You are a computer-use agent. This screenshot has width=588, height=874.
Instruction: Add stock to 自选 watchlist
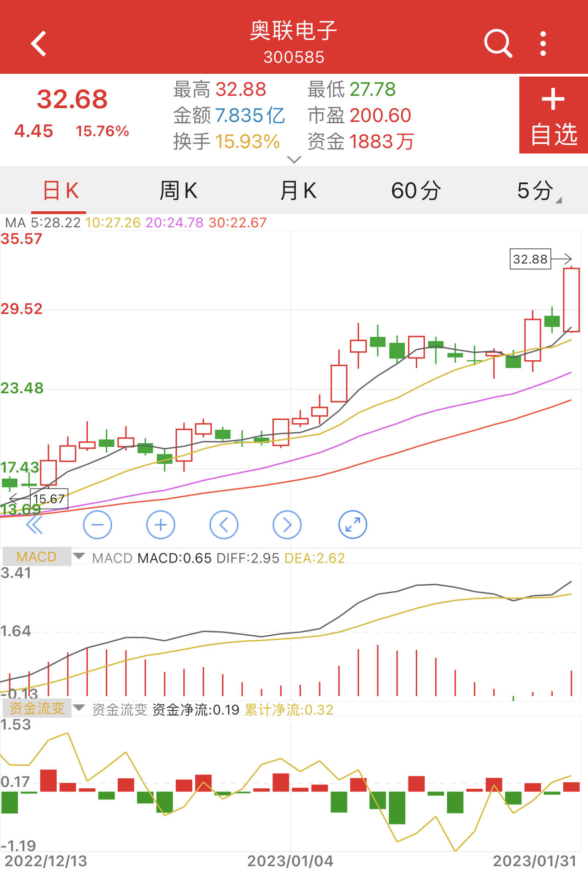click(553, 115)
